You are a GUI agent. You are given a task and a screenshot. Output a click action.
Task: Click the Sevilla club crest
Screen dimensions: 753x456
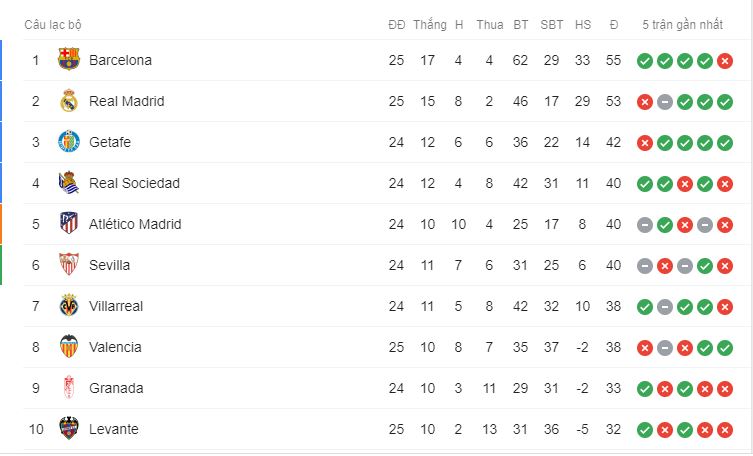click(69, 264)
